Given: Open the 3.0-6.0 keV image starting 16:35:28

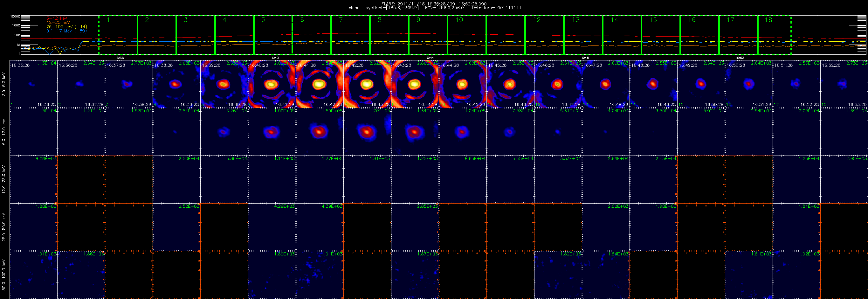Looking at the screenshot, I should coord(34,84).
